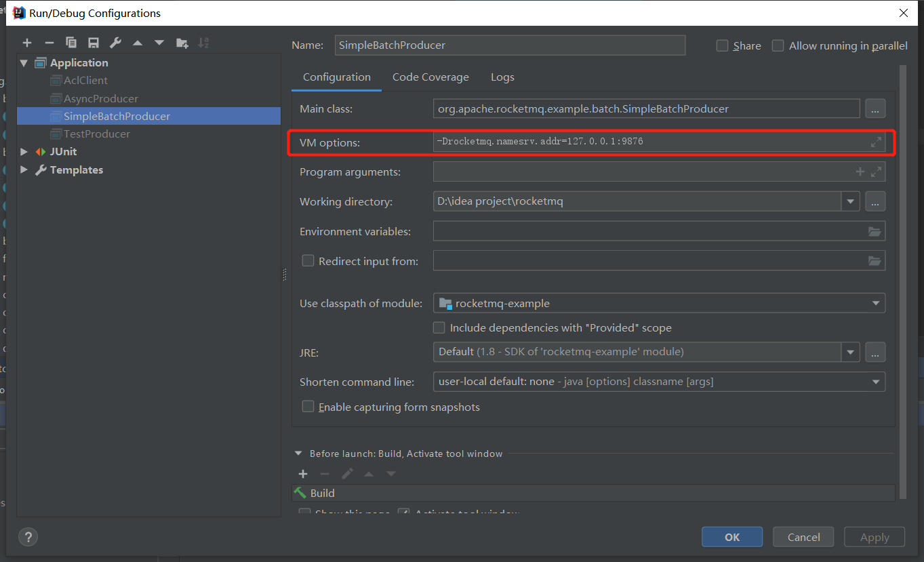Viewport: 924px width, 562px height.
Task: Enable Redirect input from checkbox
Action: tap(308, 260)
